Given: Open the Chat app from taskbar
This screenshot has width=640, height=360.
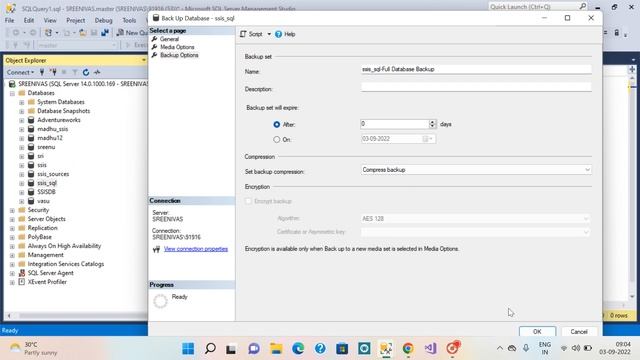Looking at the screenshot, I should [x=254, y=349].
